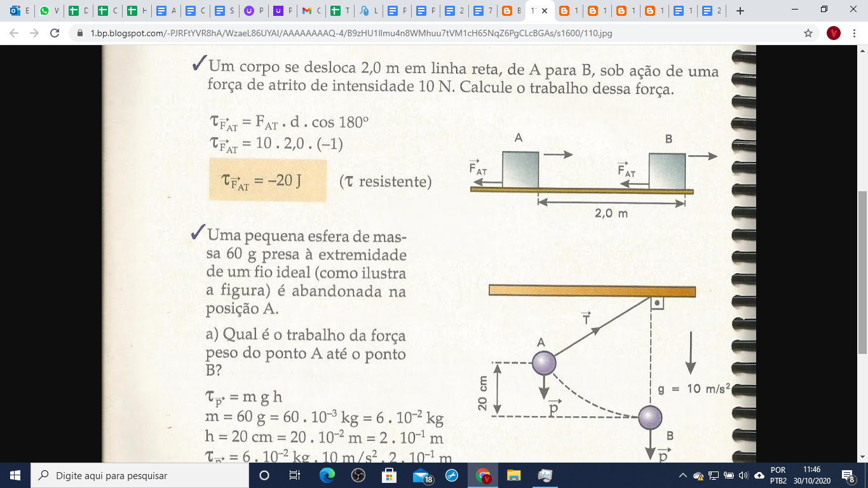Viewport: 868px width, 488px height.
Task: Open the notification center with 8 alerts
Action: (849, 475)
